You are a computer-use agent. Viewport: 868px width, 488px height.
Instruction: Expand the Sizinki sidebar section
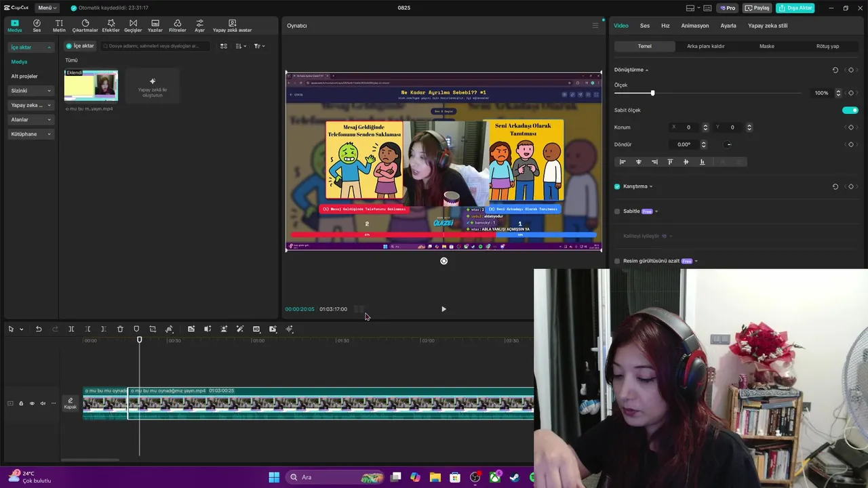click(31, 91)
